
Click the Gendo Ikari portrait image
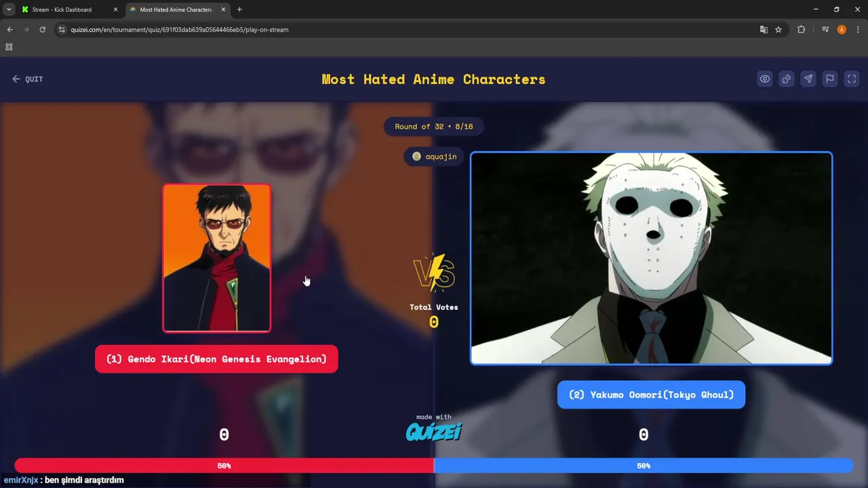(x=216, y=258)
